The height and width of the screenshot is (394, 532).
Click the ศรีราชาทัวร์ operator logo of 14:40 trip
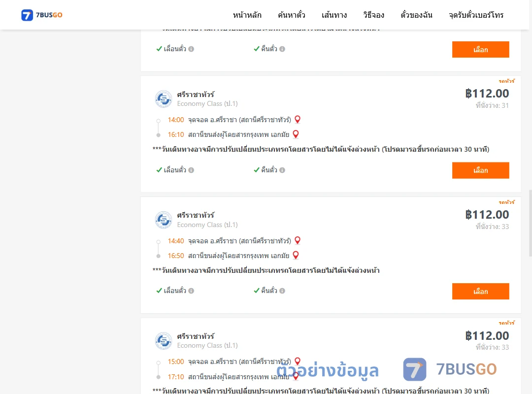pos(164,220)
